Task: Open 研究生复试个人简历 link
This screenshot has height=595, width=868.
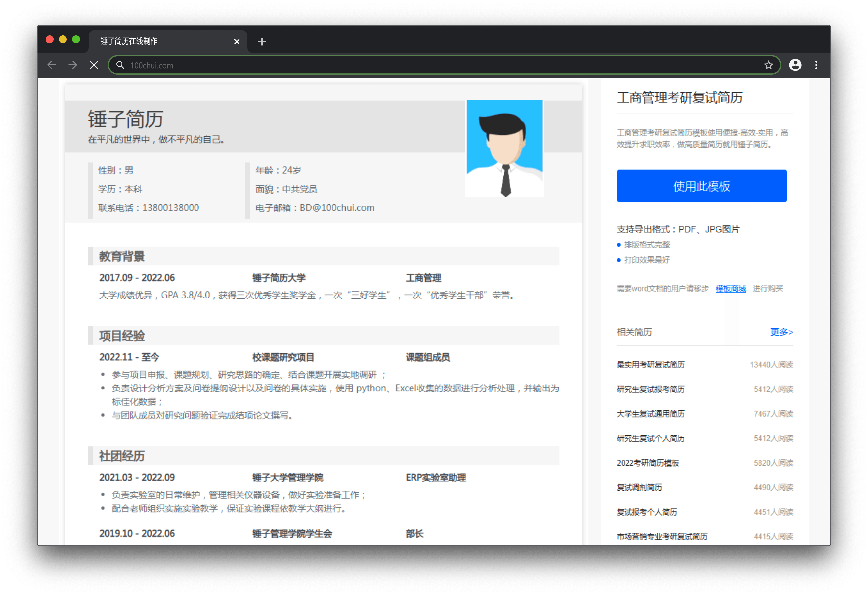Action: point(650,438)
